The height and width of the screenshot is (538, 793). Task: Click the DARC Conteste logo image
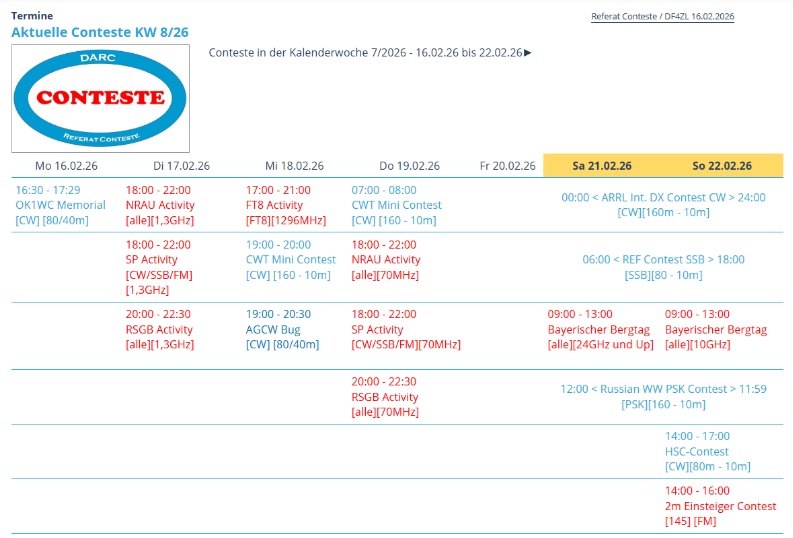(x=100, y=97)
